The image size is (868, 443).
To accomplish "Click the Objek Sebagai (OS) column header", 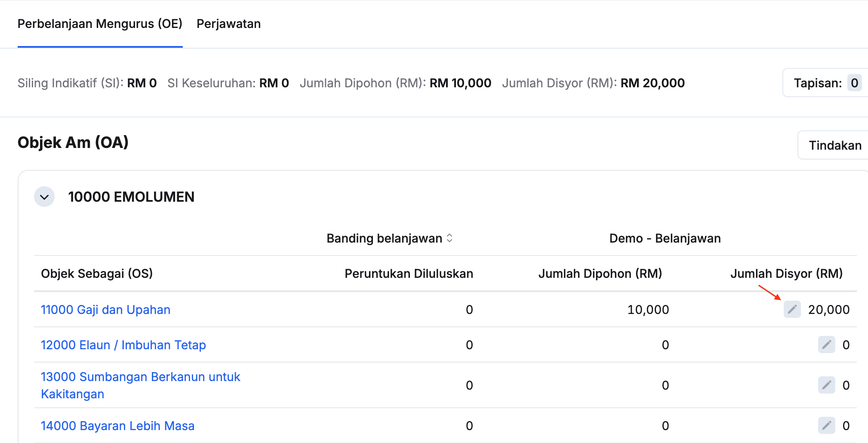I will [97, 274].
